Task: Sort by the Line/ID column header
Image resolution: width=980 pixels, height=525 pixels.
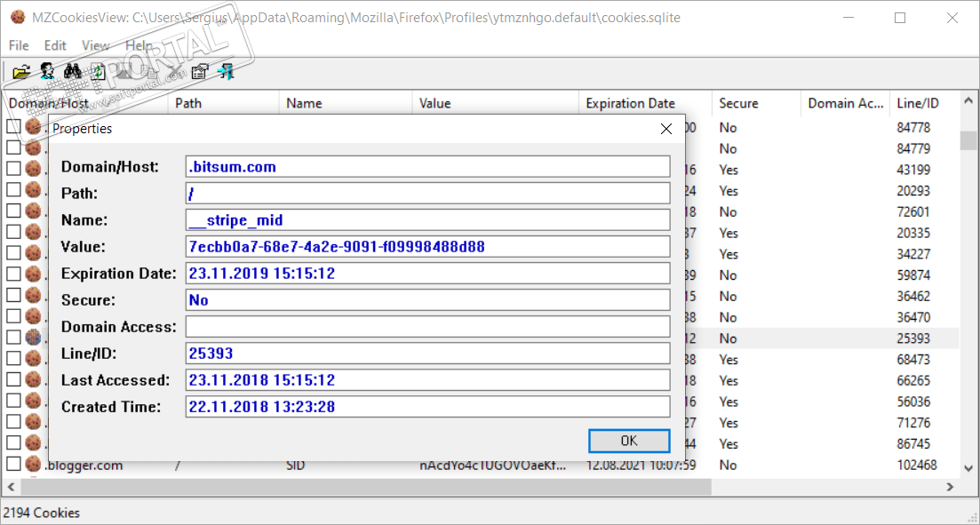Action: (x=924, y=103)
